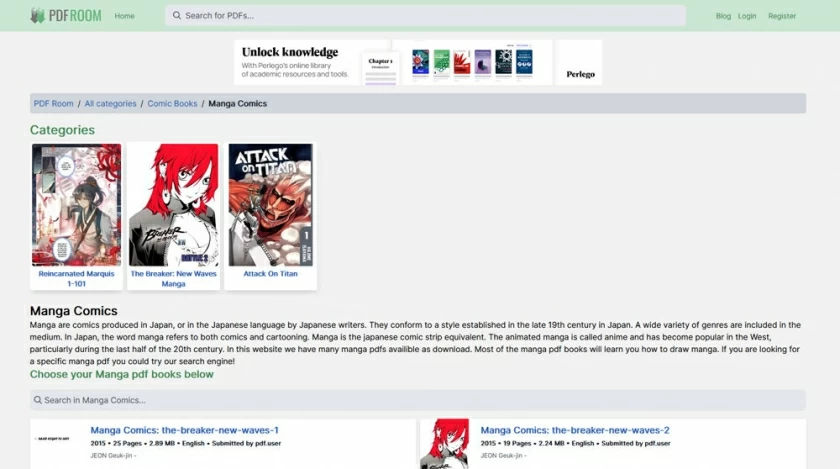This screenshot has height=469, width=840.
Task: Open the Home nav link
Action: [x=124, y=16]
